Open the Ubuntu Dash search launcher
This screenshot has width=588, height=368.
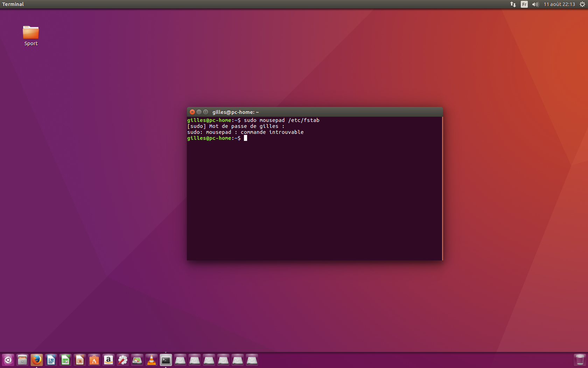coord(8,360)
